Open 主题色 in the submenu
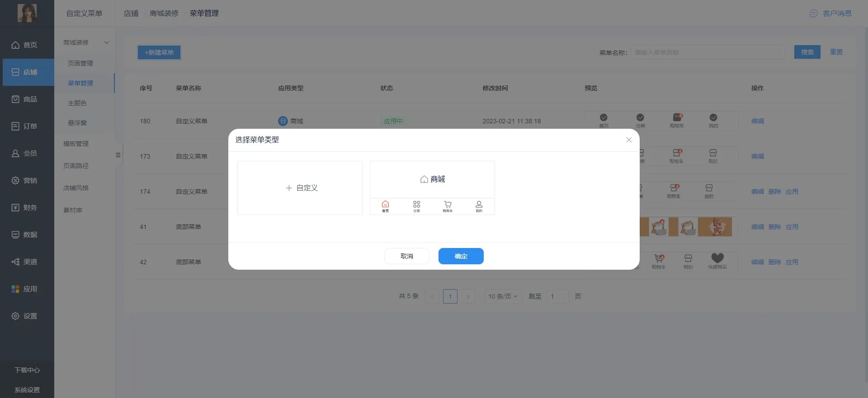 tap(77, 103)
